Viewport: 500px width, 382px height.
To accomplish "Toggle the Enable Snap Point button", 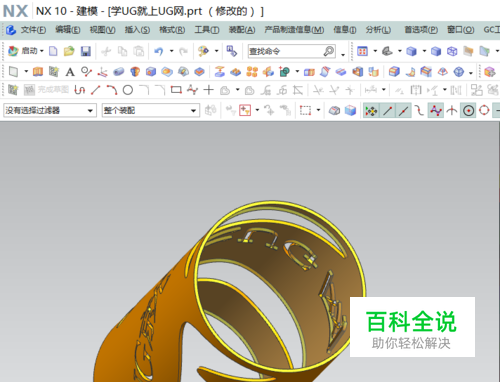I will (x=371, y=110).
